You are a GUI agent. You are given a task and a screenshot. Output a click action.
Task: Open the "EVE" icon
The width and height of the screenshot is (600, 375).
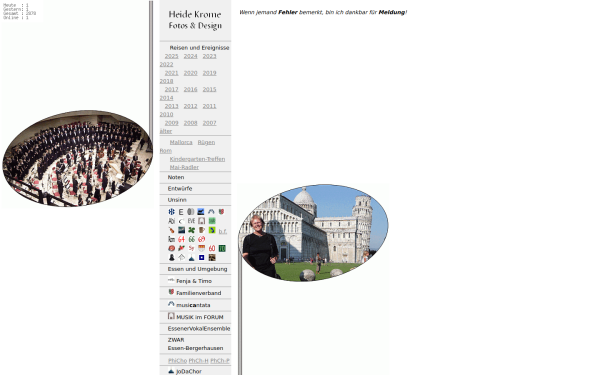pyautogui.click(x=191, y=221)
